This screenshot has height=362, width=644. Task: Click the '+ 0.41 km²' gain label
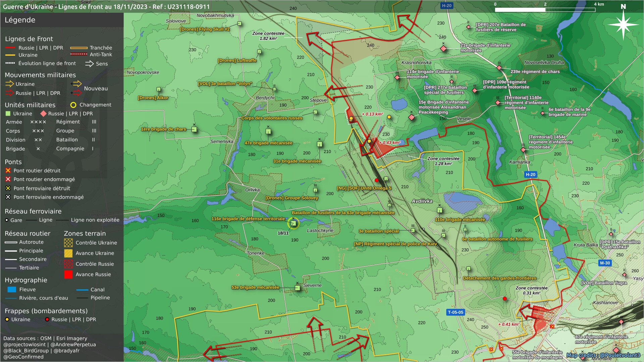pyautogui.click(x=508, y=324)
